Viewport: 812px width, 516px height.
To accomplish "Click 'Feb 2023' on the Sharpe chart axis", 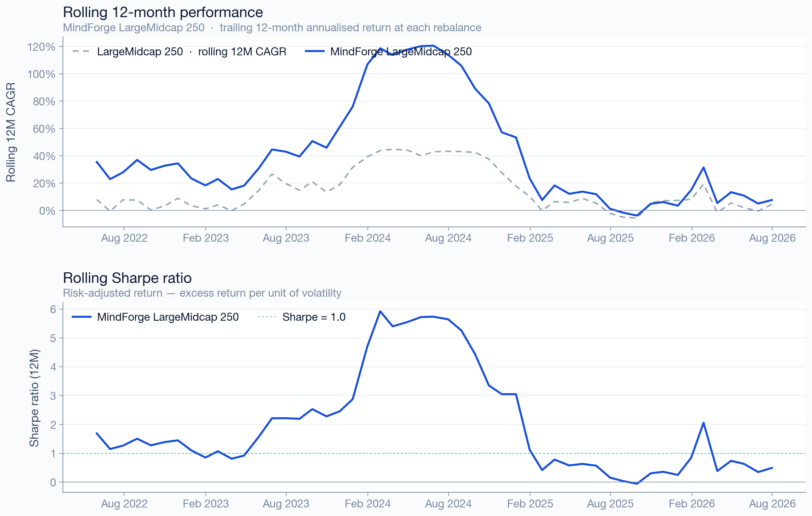I will tap(206, 504).
